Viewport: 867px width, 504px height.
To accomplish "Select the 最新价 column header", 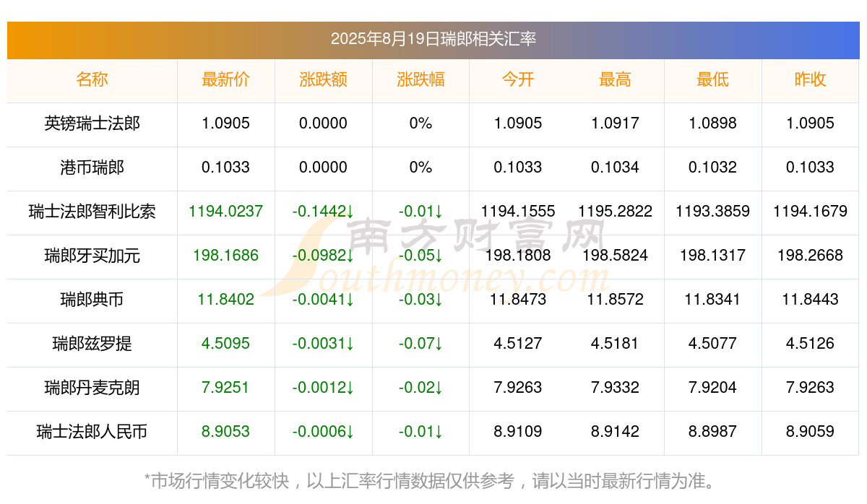I will click(x=225, y=79).
